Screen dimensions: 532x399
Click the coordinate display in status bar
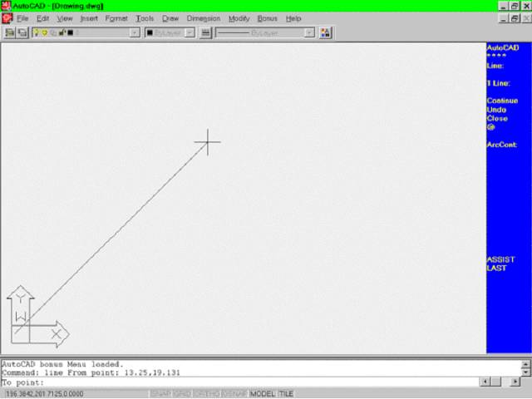(x=44, y=394)
